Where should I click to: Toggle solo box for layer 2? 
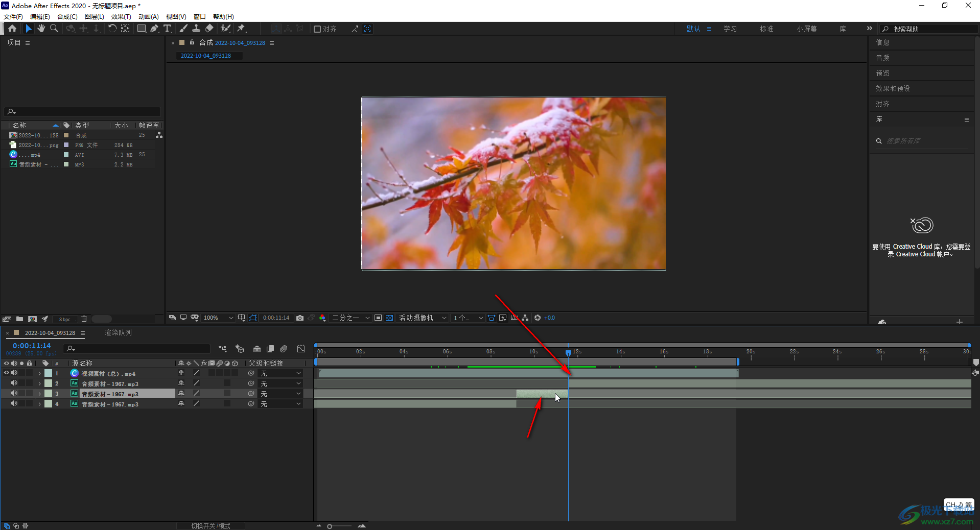click(x=22, y=383)
